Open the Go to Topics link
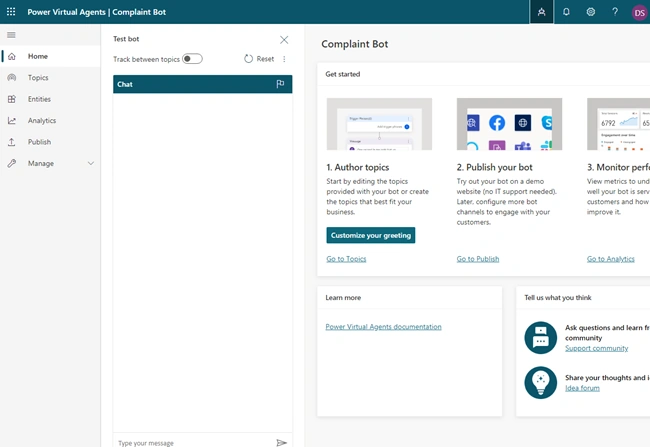 pos(346,259)
